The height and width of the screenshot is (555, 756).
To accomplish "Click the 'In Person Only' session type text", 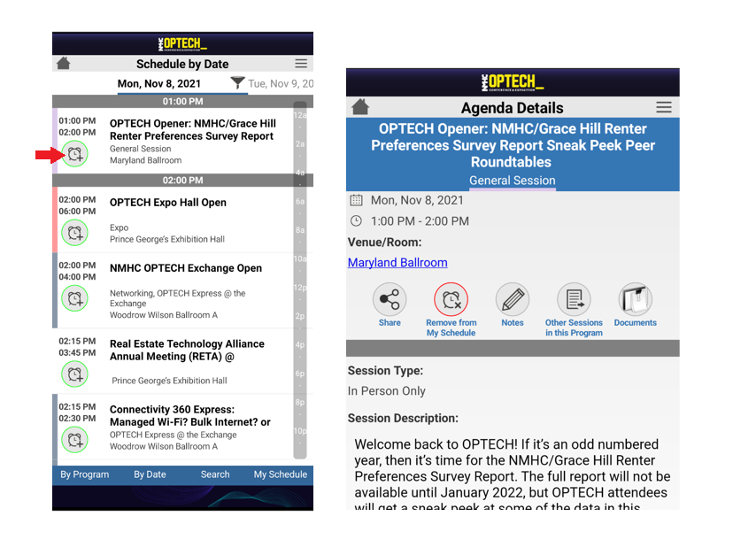I will point(387,391).
